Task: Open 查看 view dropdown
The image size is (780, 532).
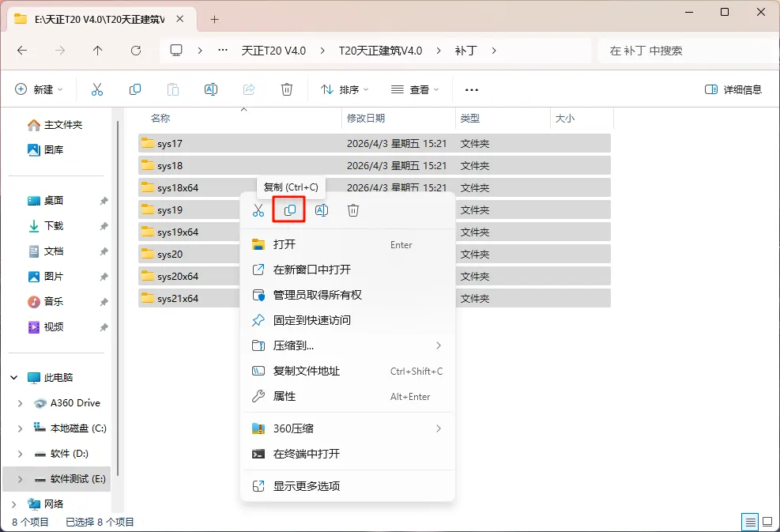Action: [x=415, y=89]
